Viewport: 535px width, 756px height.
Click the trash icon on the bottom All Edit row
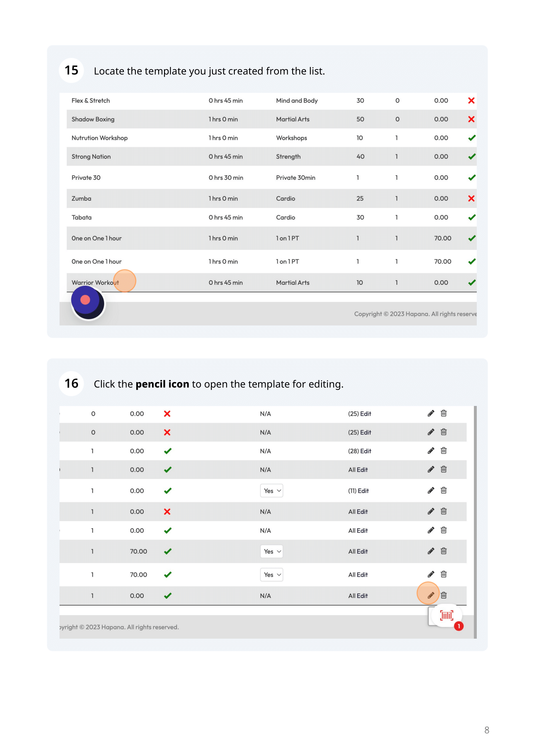click(x=444, y=595)
